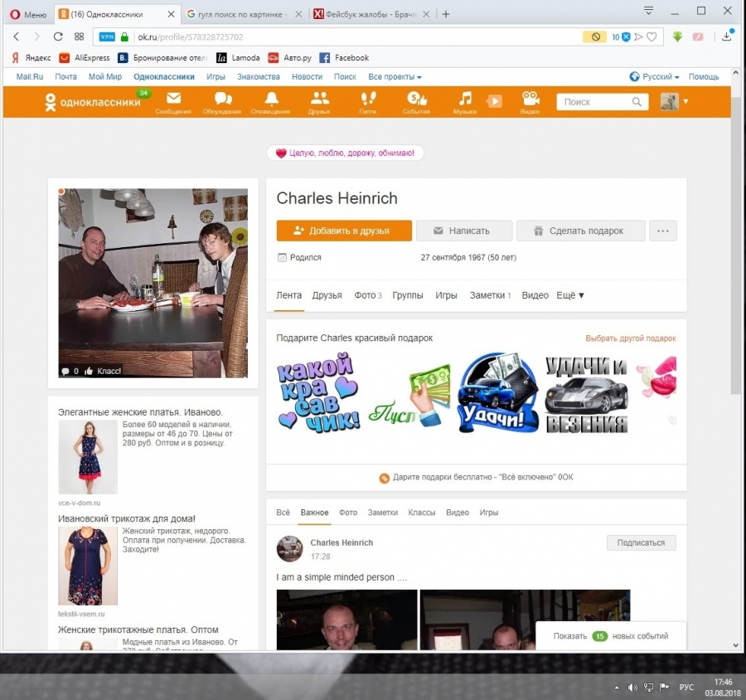
Task: Click the page vertical scrollbar
Action: (x=736, y=249)
